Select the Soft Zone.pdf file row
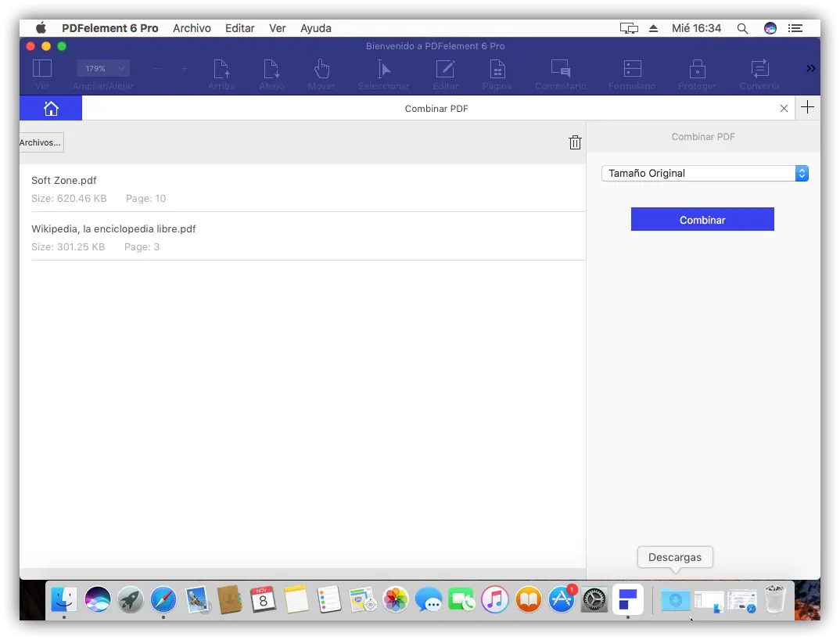Screen dimensions: 840x640 point(308,189)
